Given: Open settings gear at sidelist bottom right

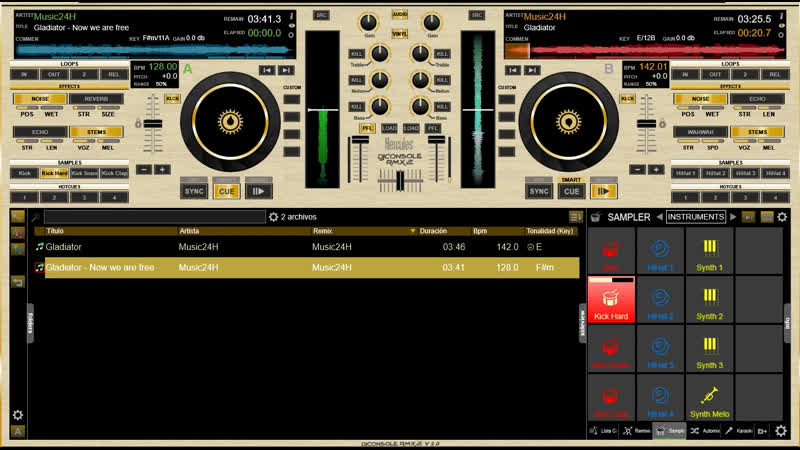Looking at the screenshot, I should [x=781, y=431].
